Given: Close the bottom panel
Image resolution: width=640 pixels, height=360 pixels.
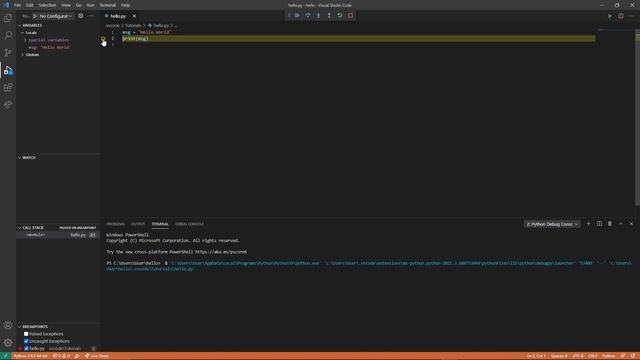Looking at the screenshot, I should [631, 224].
